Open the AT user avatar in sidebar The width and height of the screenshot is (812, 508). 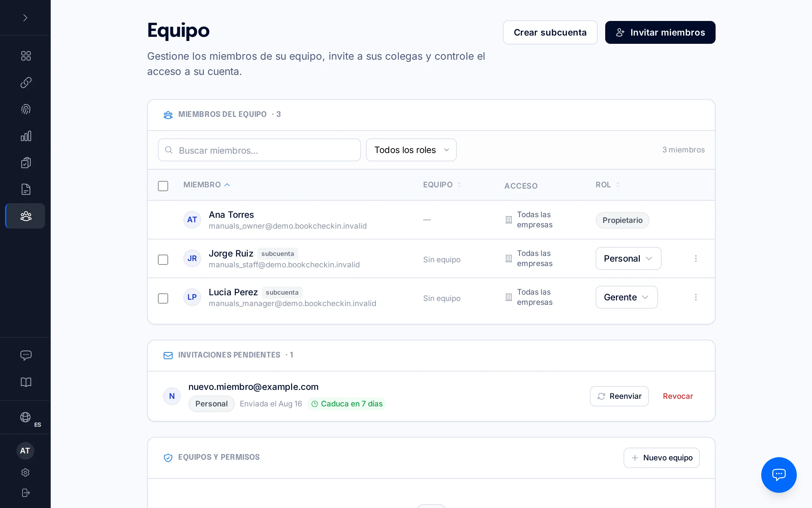(25, 451)
